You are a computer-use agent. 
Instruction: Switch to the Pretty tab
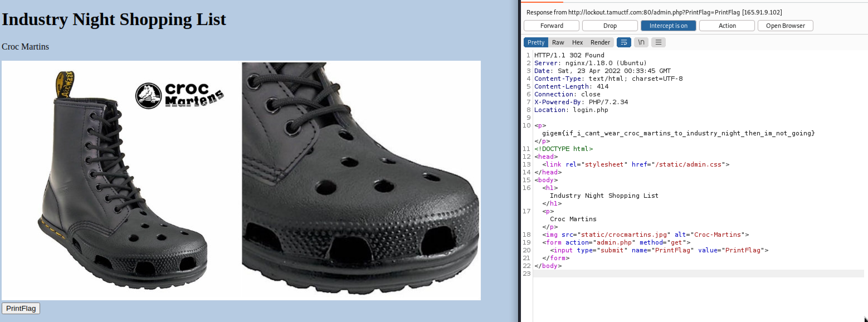coord(536,42)
